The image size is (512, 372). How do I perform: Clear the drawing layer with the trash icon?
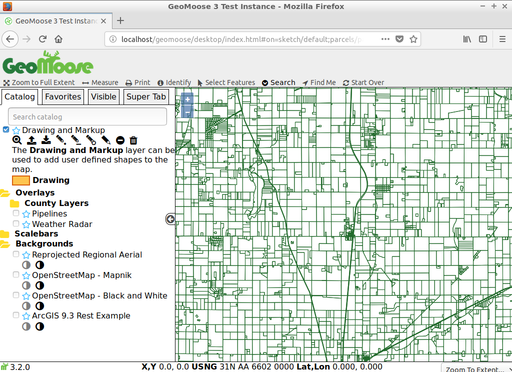coord(133,140)
